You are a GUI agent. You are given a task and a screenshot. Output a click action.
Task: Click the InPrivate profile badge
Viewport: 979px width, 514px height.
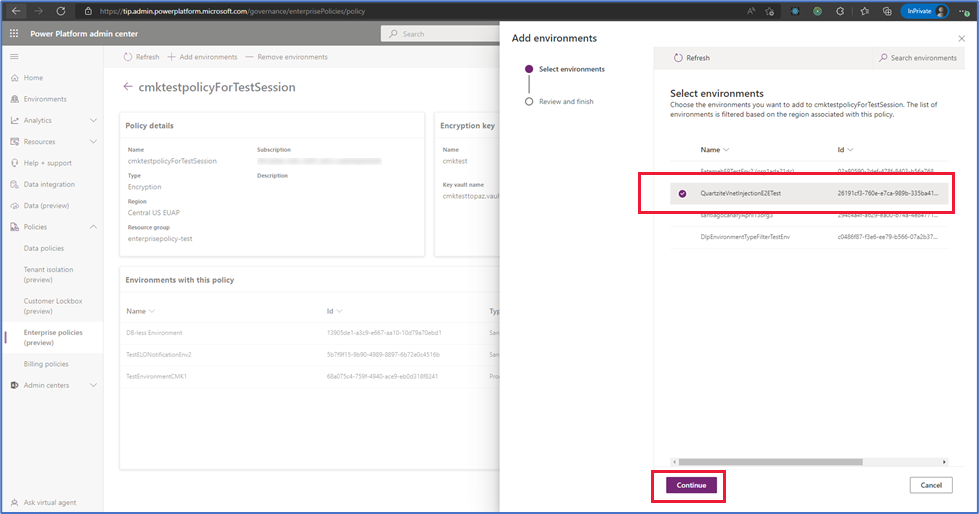tap(927, 11)
